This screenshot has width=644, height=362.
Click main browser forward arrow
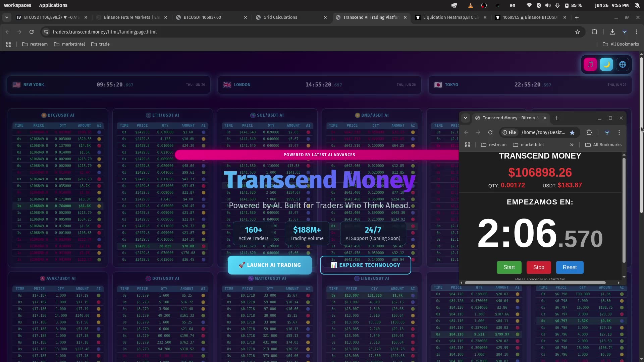[19, 32]
